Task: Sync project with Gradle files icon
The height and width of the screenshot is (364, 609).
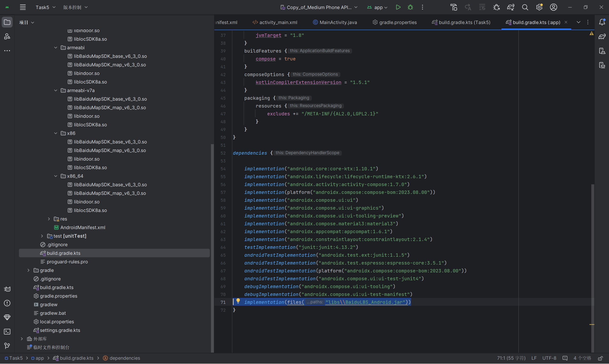Action: [x=511, y=7]
